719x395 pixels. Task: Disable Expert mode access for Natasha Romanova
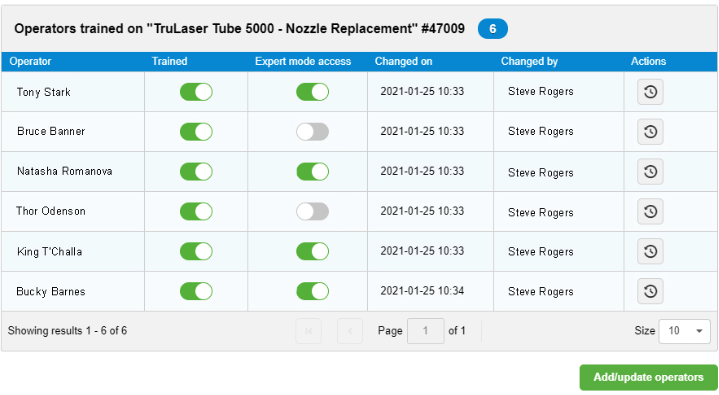tap(313, 172)
